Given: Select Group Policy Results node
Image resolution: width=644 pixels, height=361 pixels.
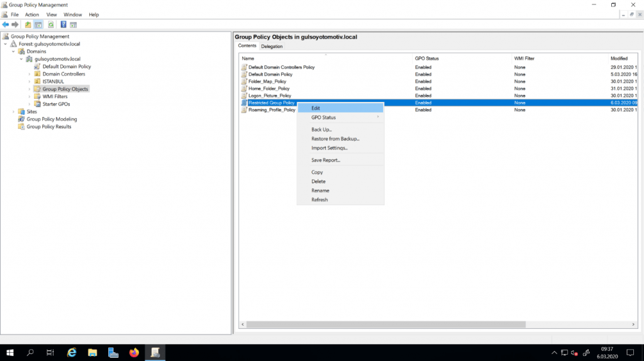Looking at the screenshot, I should click(48, 126).
